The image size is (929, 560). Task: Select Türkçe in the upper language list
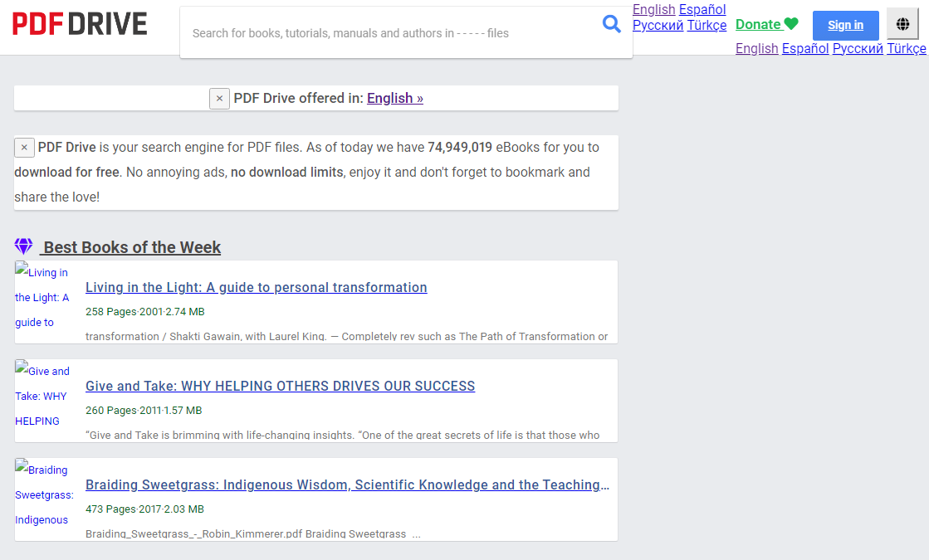[x=707, y=26]
